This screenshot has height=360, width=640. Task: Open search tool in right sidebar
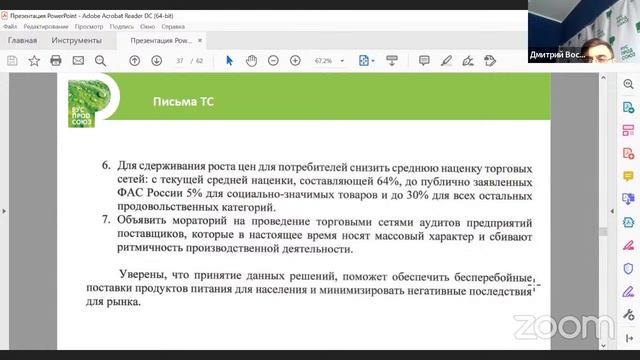click(x=629, y=84)
